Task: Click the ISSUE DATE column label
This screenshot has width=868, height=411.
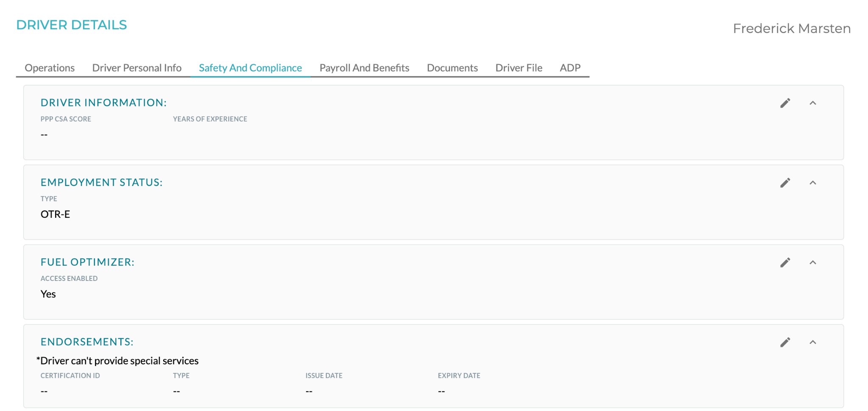Action: (324, 375)
